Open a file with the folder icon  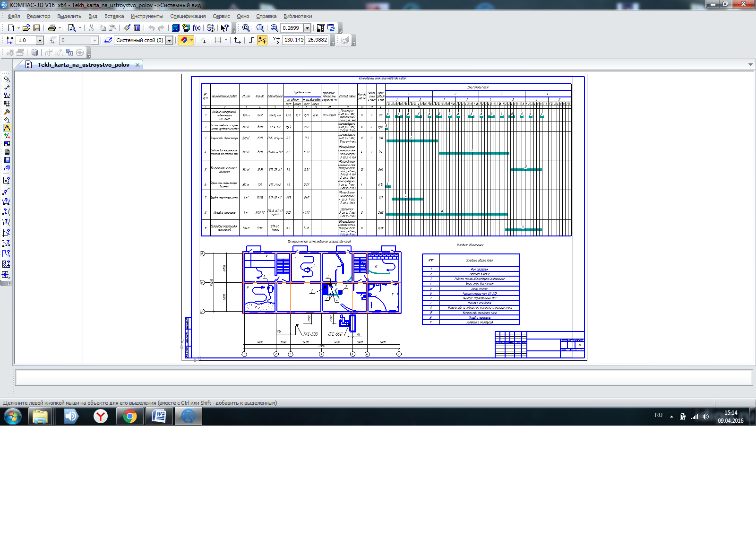click(x=26, y=28)
